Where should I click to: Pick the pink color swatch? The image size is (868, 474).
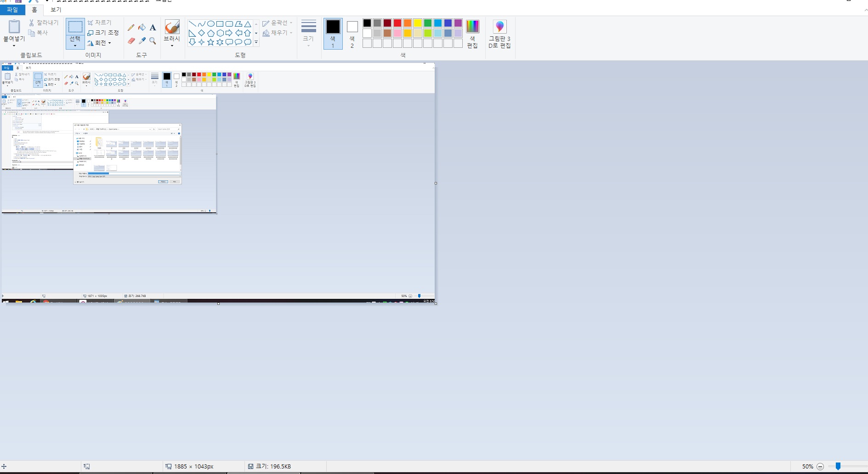click(397, 33)
